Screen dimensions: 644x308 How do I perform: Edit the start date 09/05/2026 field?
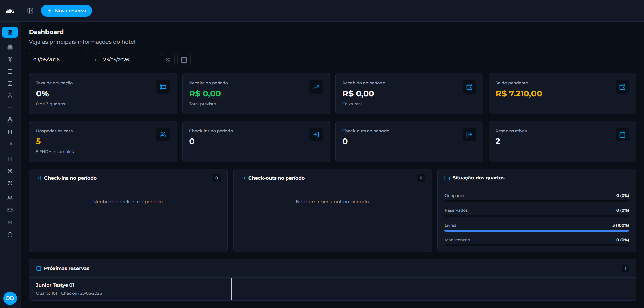[x=59, y=60]
